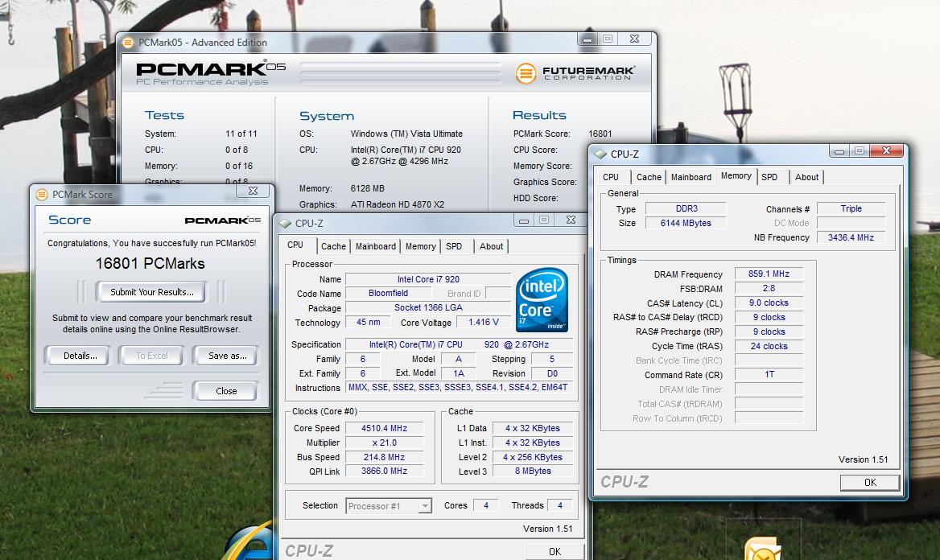Open Internet Explorer icon on desktop
This screenshot has width=940, height=560.
(250, 541)
